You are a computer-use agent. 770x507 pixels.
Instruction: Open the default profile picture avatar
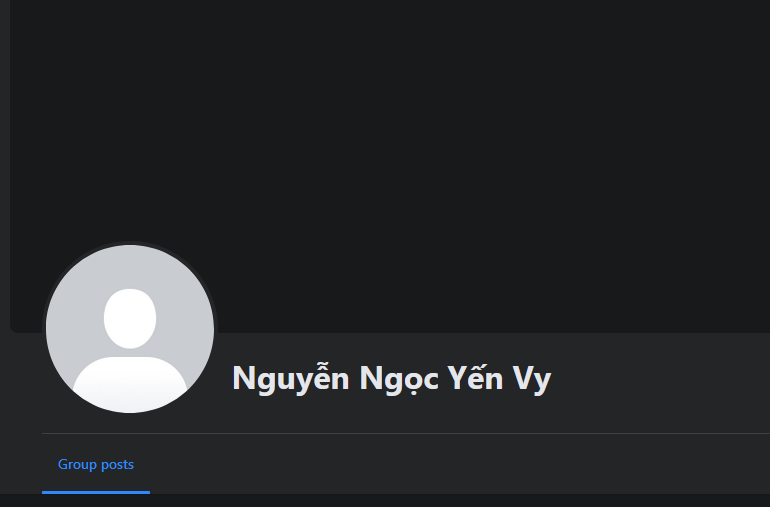tap(130, 329)
